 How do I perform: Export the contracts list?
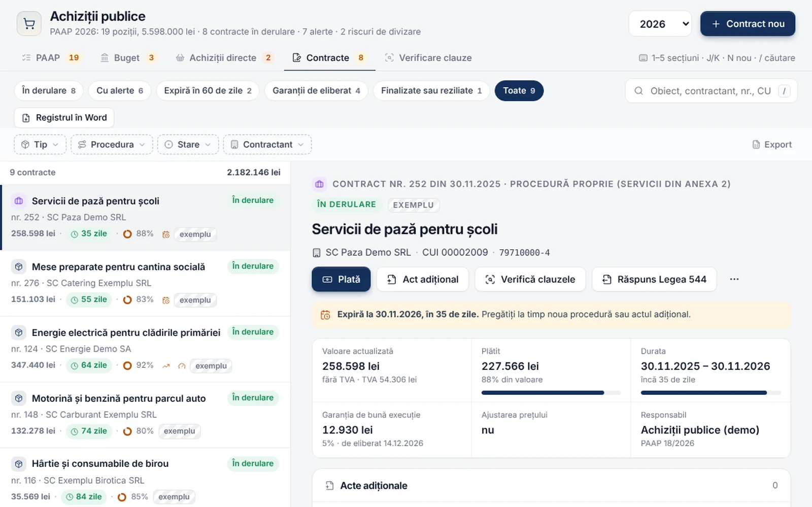coord(771,145)
